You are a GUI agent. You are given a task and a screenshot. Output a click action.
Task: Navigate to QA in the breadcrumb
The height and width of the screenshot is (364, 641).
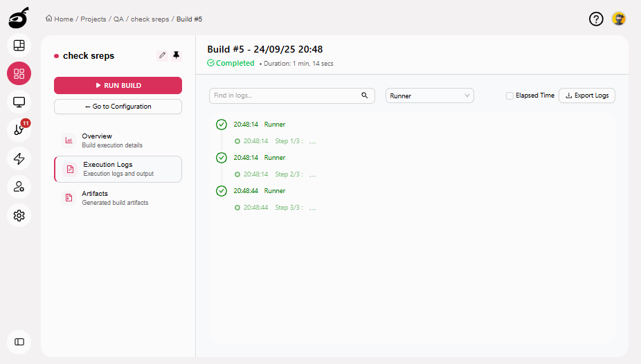click(x=118, y=19)
